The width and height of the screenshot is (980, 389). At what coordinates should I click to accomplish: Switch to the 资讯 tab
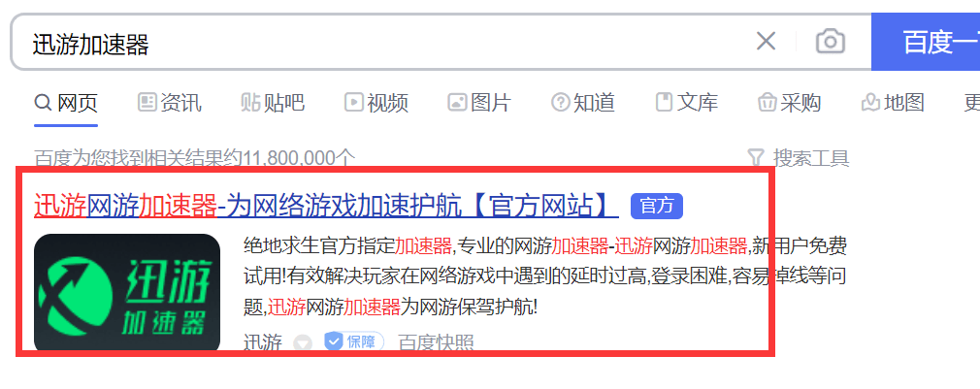point(170,103)
